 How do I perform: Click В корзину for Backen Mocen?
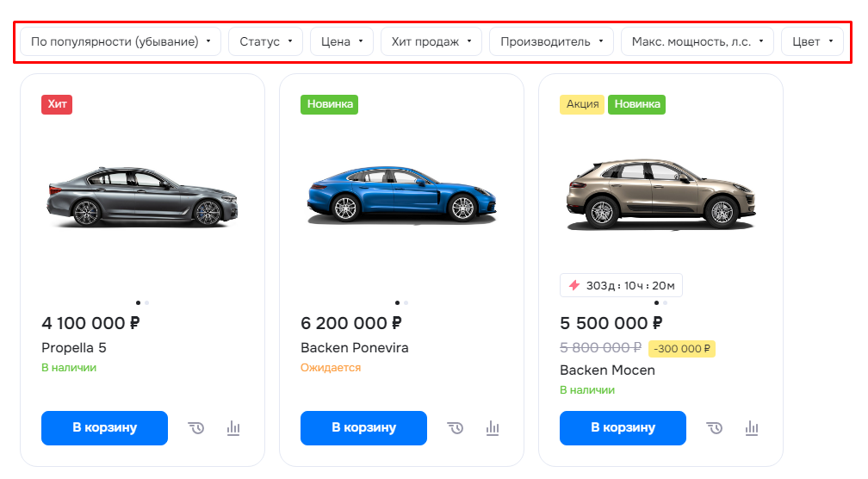[623, 428]
